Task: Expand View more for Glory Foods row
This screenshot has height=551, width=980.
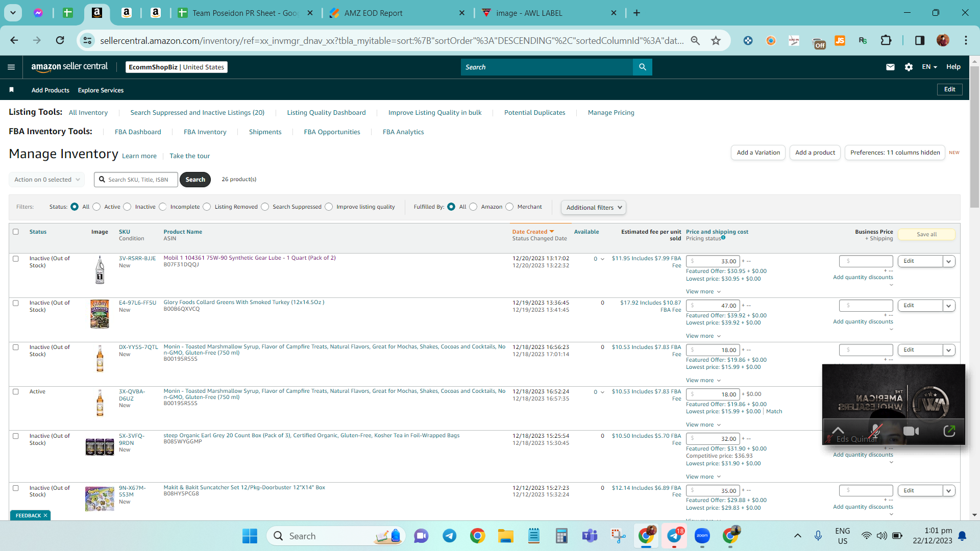Action: (x=703, y=336)
